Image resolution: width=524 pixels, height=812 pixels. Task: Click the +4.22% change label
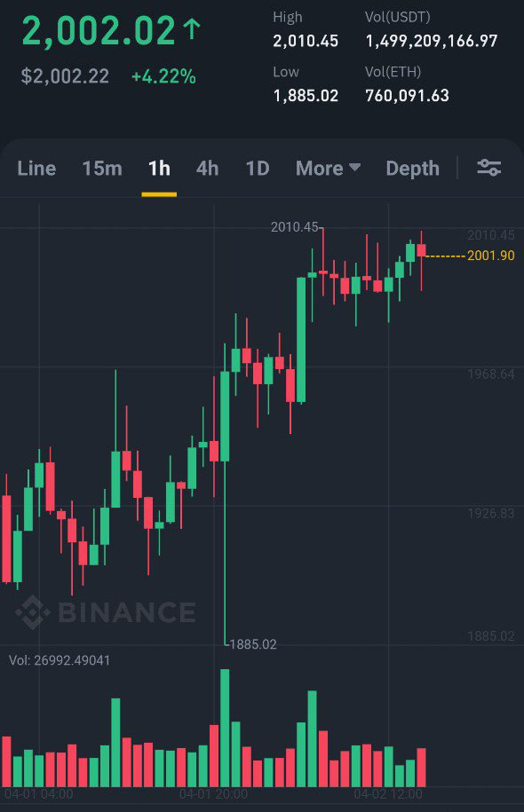[x=163, y=76]
